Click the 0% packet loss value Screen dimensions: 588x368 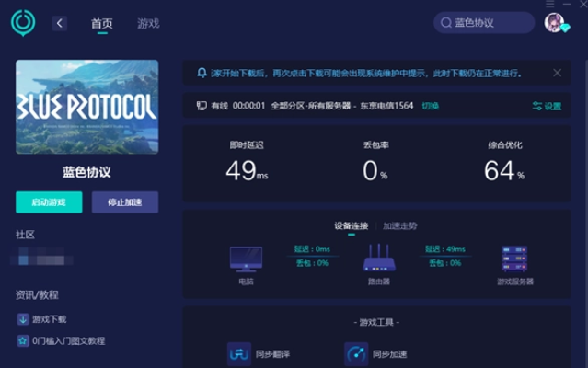tap(375, 170)
